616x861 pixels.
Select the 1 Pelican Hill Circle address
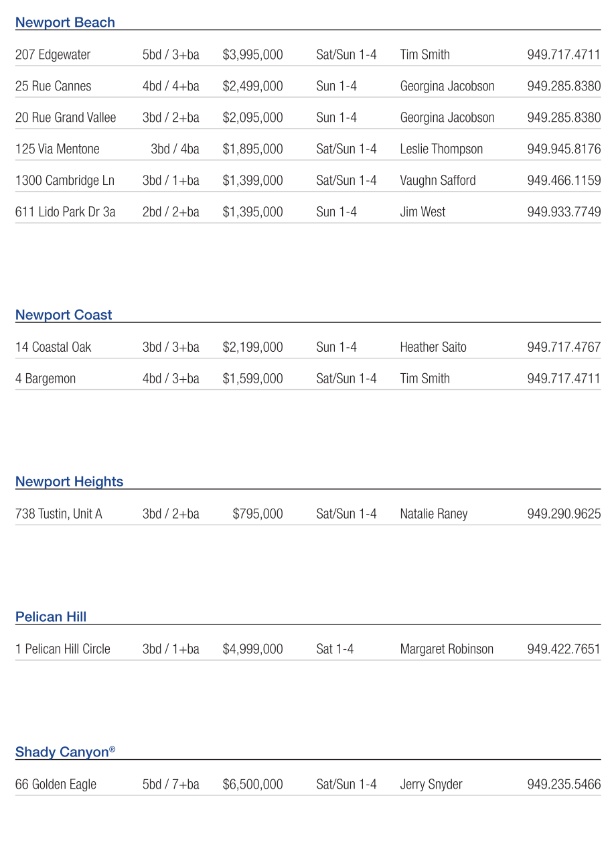tap(63, 649)
